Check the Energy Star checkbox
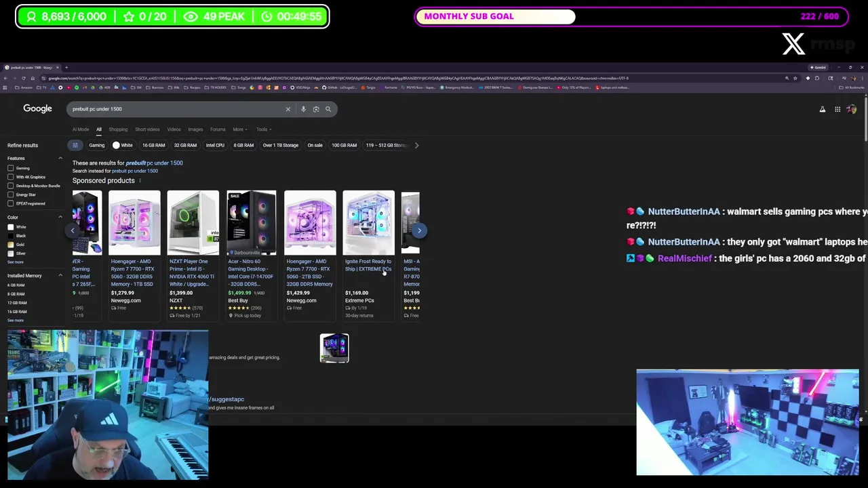The width and height of the screenshot is (868, 488). tap(10, 195)
